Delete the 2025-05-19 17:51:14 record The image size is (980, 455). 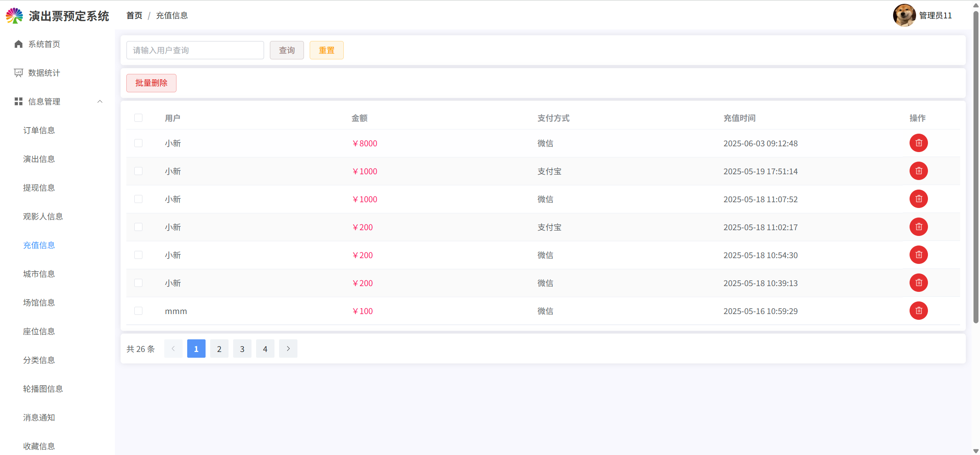[918, 171]
